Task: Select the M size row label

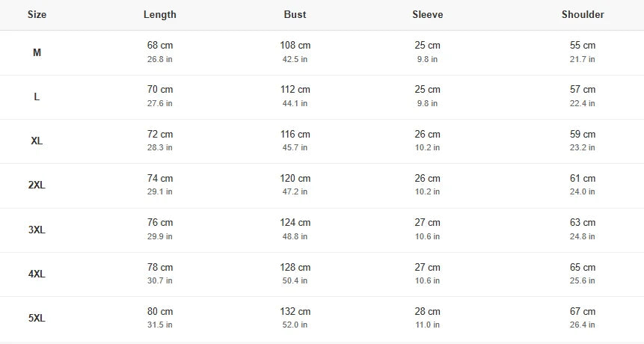Action: click(x=37, y=52)
